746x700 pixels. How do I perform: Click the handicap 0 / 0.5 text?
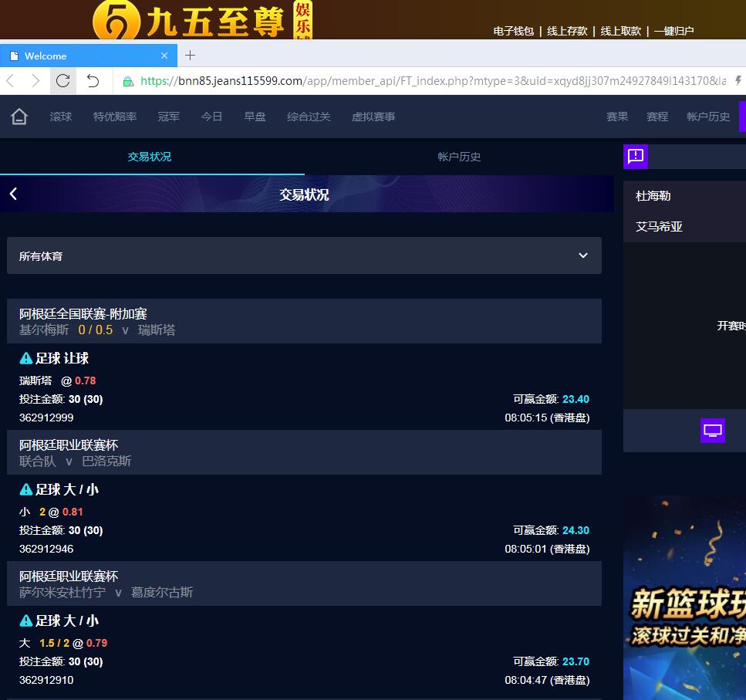[x=96, y=330]
